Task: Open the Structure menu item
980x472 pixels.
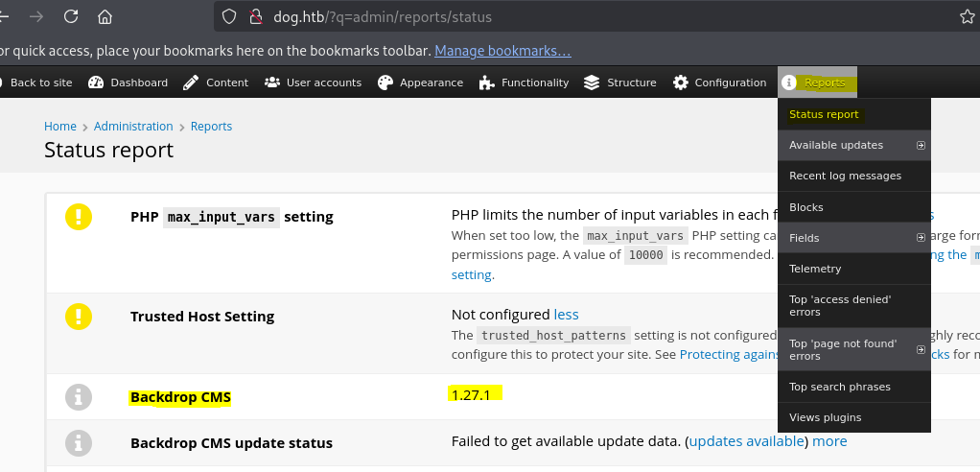Action: 620,83
